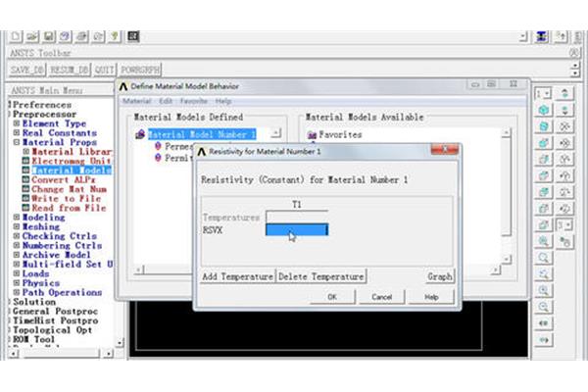
Task: Click the Graph button
Action: tap(440, 276)
